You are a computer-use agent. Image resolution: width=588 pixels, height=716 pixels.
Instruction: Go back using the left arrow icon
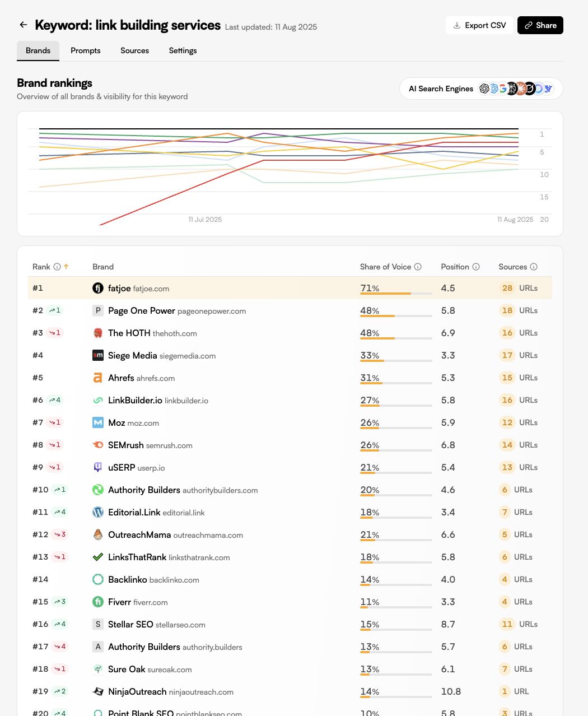(23, 25)
